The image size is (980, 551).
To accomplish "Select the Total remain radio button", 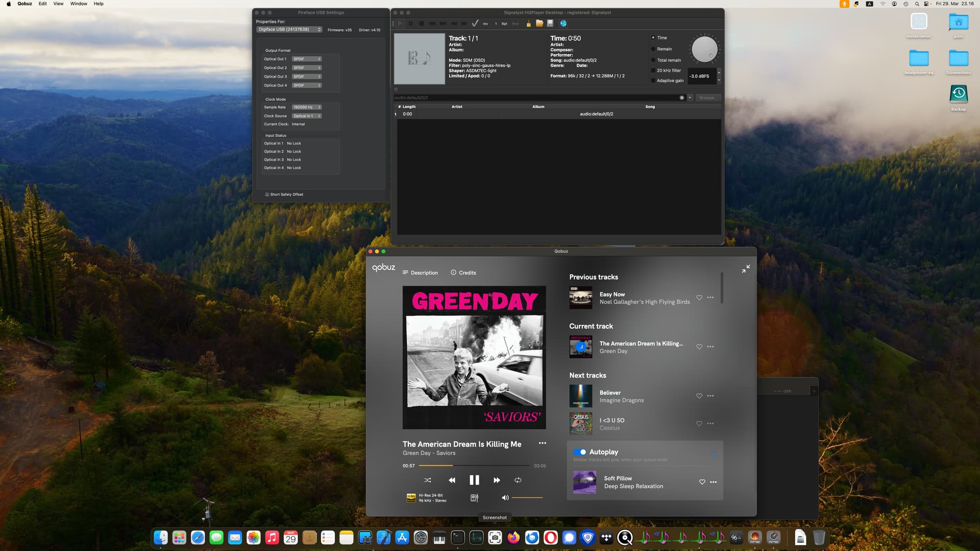I will (653, 60).
